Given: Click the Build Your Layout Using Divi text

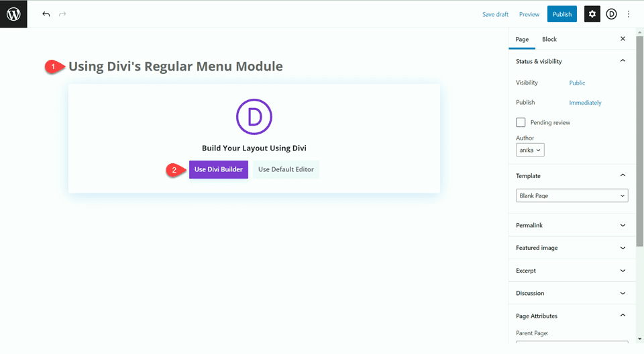Looking at the screenshot, I should (x=254, y=148).
